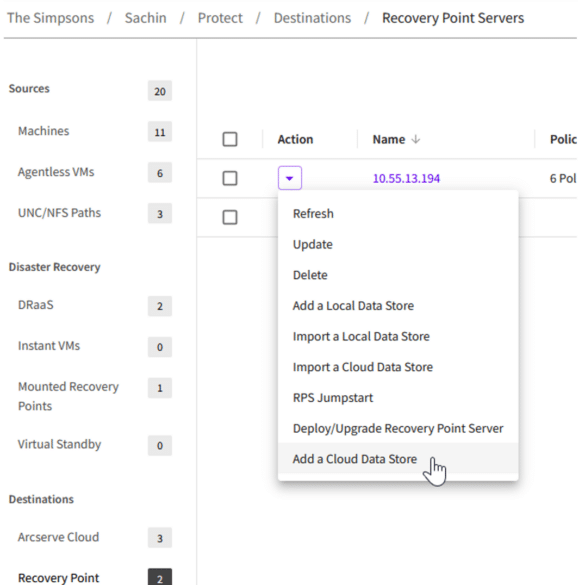Viewport: 585px width, 585px height.
Task: Open the 10.55.13.194 server link
Action: pyautogui.click(x=406, y=178)
